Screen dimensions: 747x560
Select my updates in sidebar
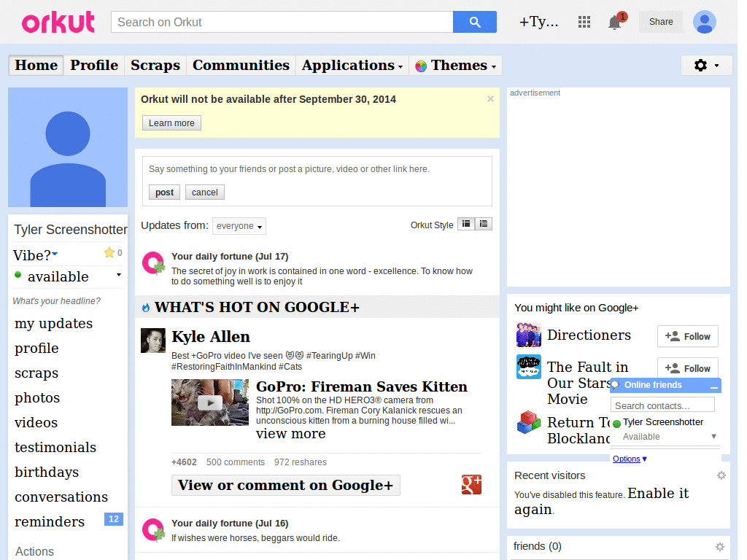pos(54,323)
